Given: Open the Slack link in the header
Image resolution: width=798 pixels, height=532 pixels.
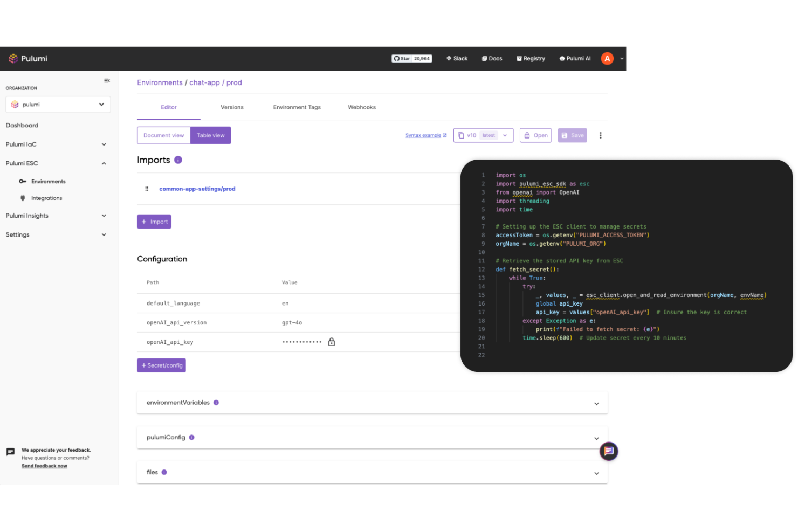Looking at the screenshot, I should (456, 58).
